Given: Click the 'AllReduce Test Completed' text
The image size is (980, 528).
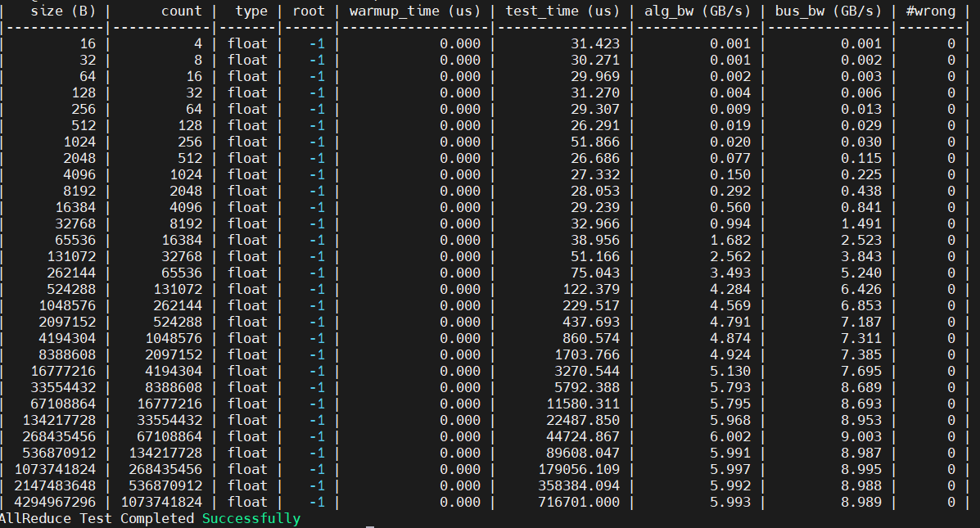Looking at the screenshot, I should (x=97, y=518).
